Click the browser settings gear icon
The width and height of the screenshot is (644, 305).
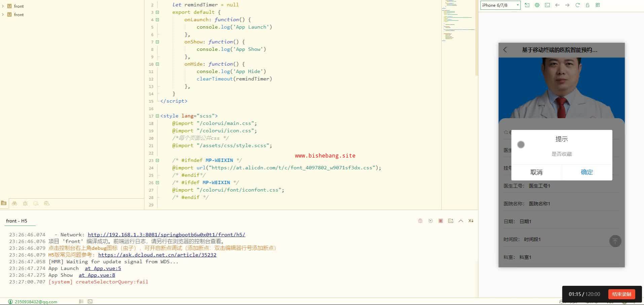pos(537,5)
